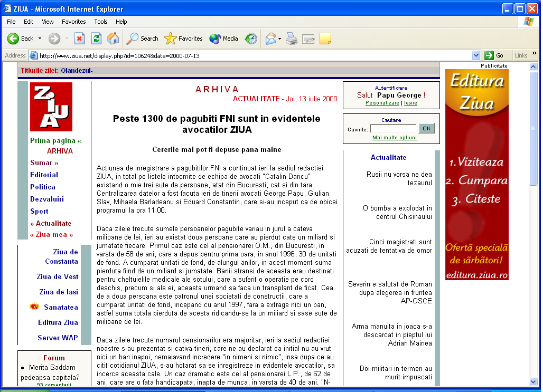This screenshot has width=543, height=392.
Task: Open the Search pane from toolbar
Action: [142, 39]
